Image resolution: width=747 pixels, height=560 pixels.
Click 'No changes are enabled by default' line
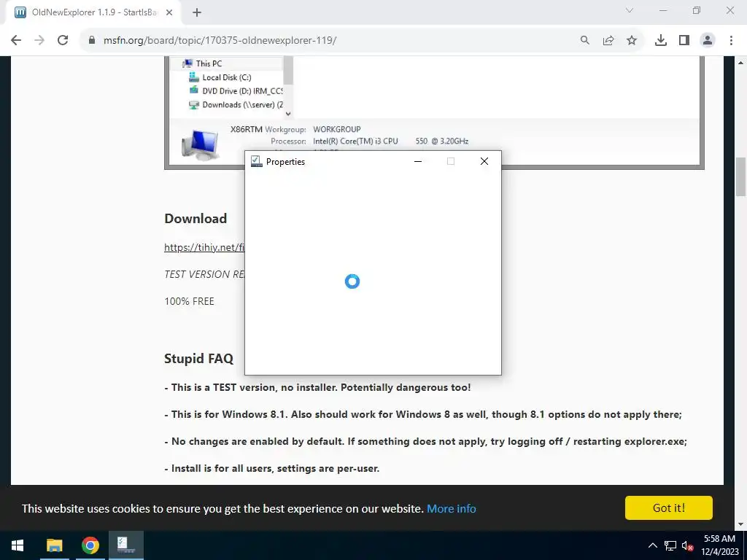[426, 441]
